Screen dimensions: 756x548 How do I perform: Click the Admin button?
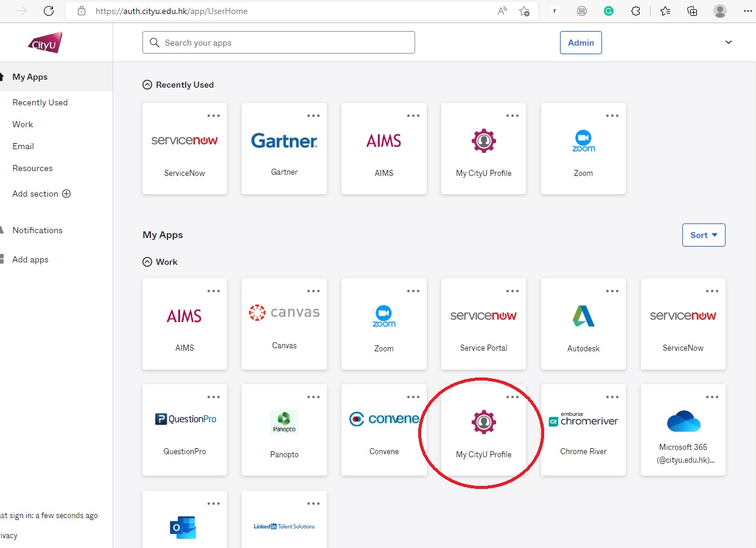581,43
